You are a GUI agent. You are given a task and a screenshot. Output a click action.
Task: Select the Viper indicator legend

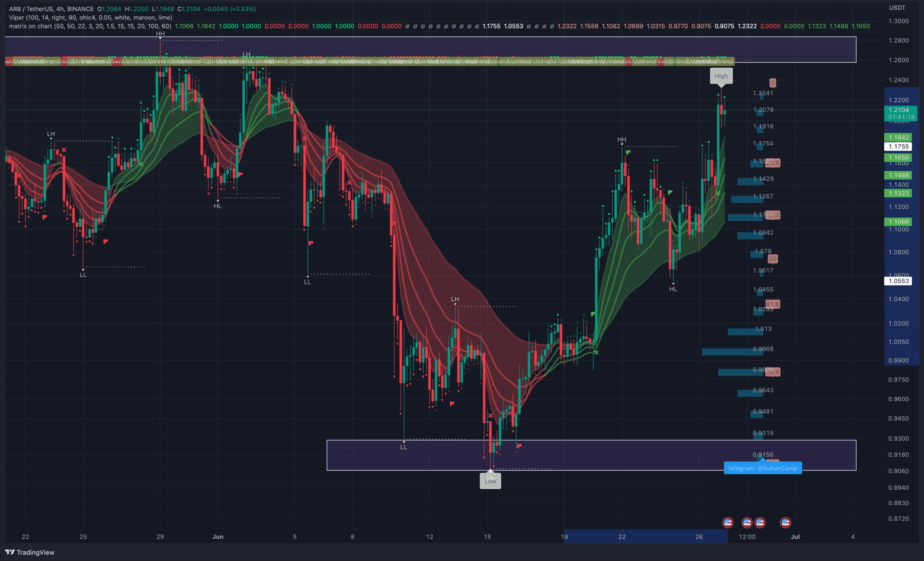coord(91,18)
